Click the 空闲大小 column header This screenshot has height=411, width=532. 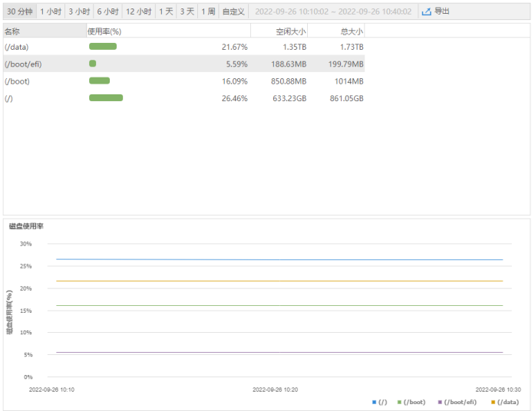pos(291,31)
